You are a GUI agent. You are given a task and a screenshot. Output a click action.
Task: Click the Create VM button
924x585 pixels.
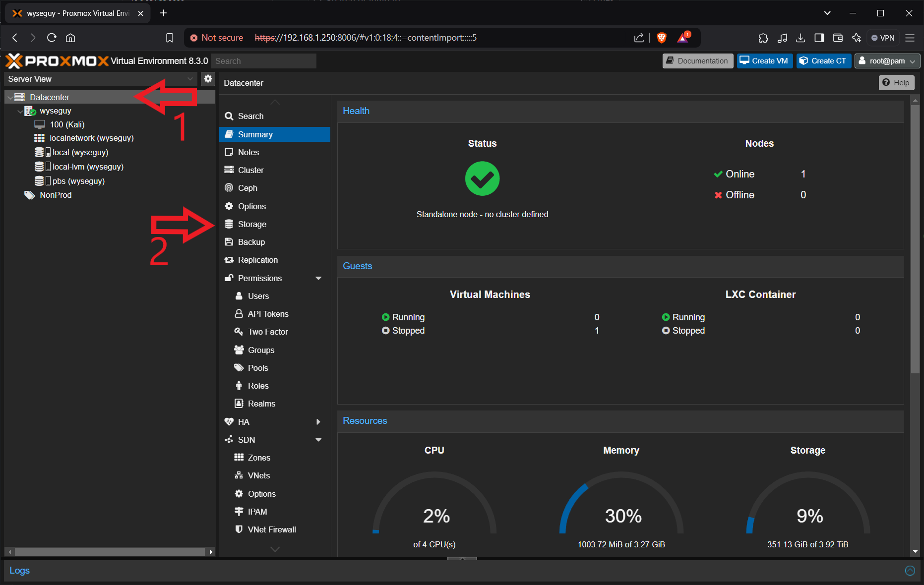point(764,61)
